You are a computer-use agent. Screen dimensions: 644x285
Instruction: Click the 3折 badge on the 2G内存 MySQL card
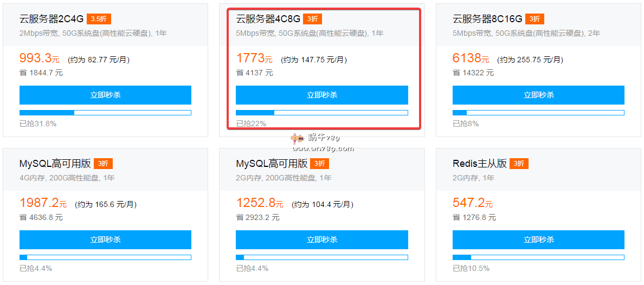pyautogui.click(x=319, y=164)
